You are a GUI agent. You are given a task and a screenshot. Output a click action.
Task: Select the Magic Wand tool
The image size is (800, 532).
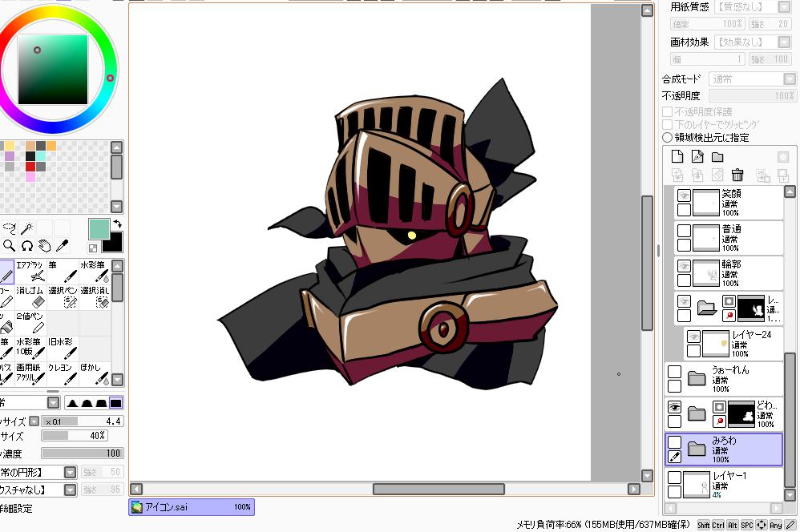(26, 228)
